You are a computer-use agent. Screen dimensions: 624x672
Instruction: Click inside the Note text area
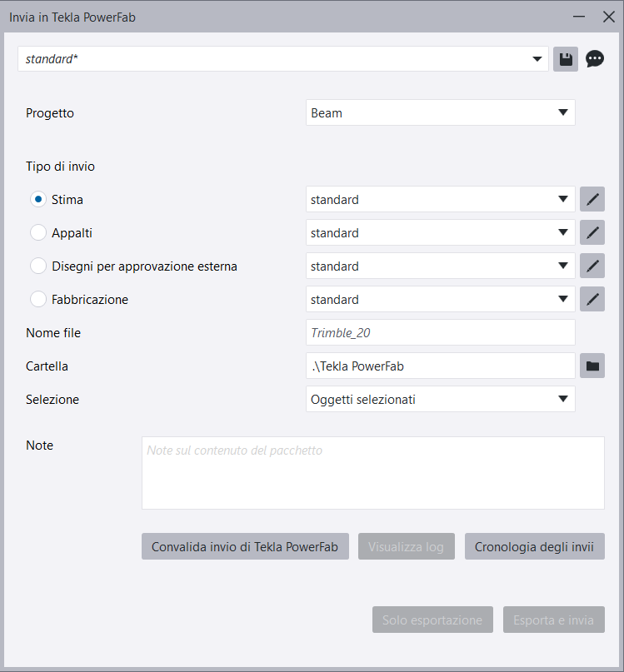372,473
